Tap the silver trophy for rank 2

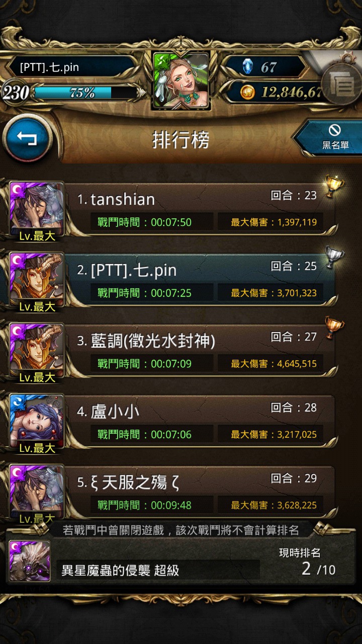click(x=334, y=256)
